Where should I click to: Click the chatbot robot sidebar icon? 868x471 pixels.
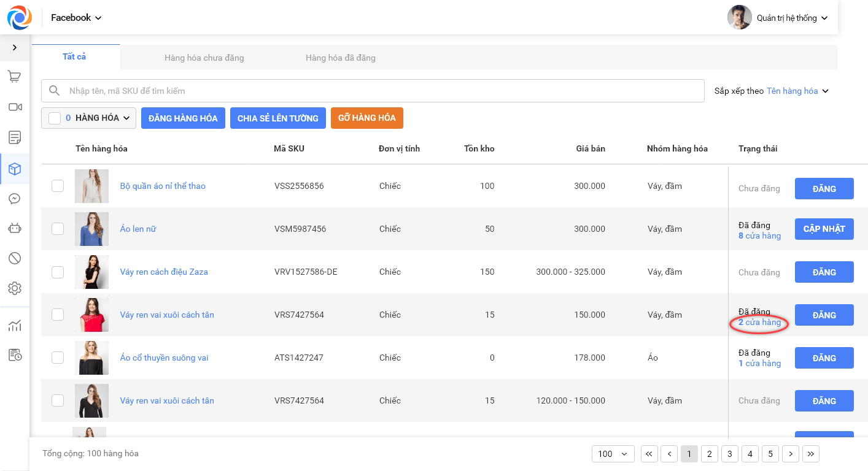point(15,228)
